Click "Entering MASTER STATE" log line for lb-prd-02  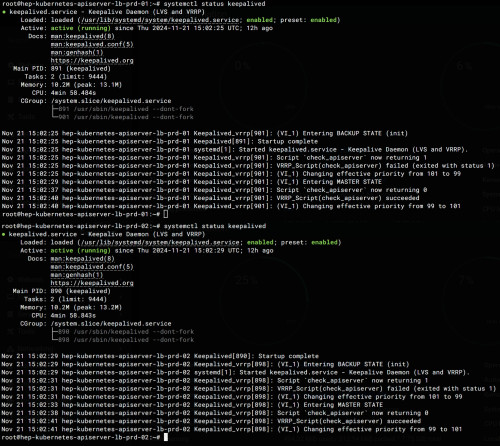coord(192,405)
